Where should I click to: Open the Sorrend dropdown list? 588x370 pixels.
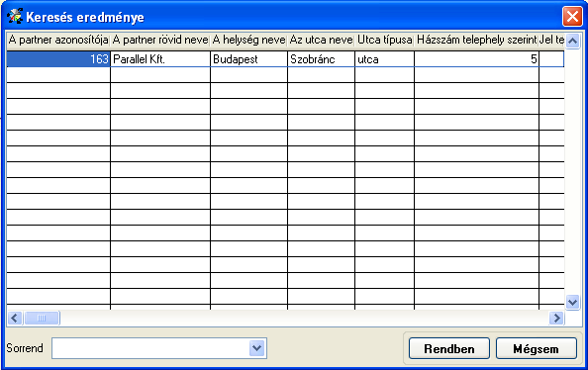tap(257, 348)
